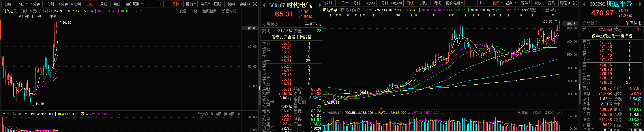The width and height of the screenshot is (644, 132).
Task: Zoom out with minus icon on 斯达半导 chart
Action: [x=487, y=3]
